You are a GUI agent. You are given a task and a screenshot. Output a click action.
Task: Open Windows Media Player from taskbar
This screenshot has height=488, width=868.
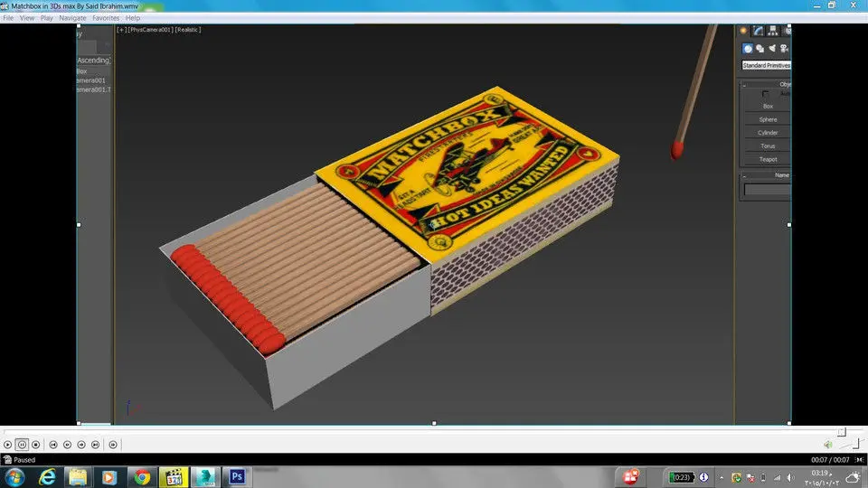[x=109, y=477]
